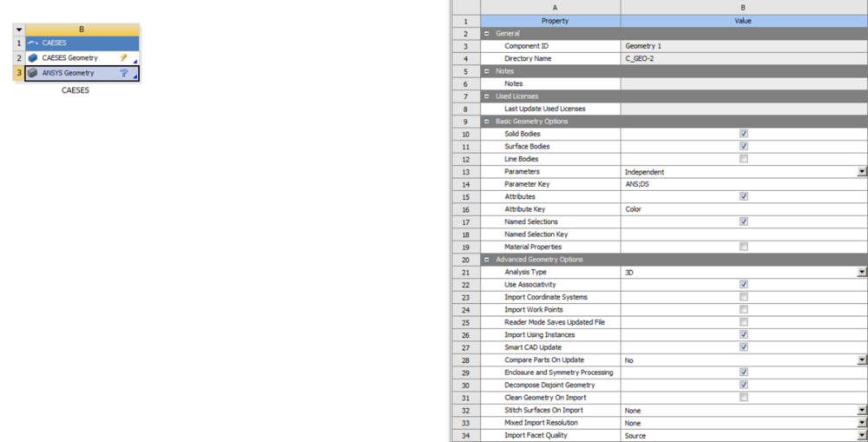Select row number 13 in properties table
868x442 pixels.
tap(466, 172)
